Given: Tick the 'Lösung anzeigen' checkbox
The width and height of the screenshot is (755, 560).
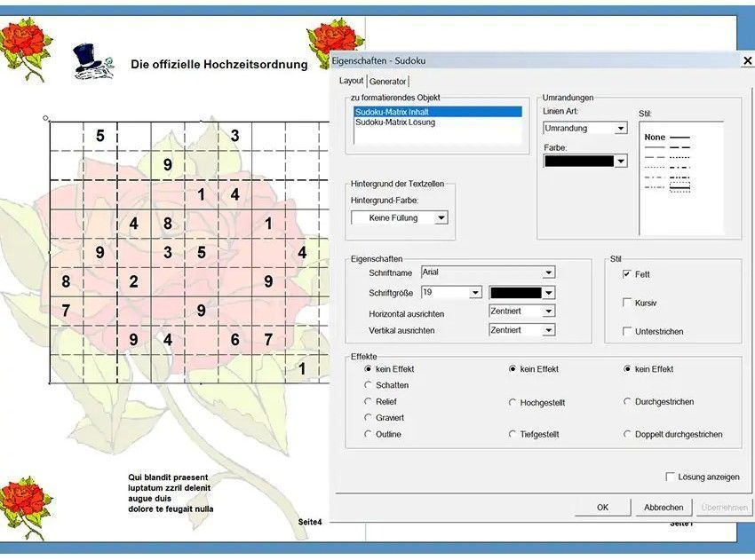Looking at the screenshot, I should click(x=671, y=477).
